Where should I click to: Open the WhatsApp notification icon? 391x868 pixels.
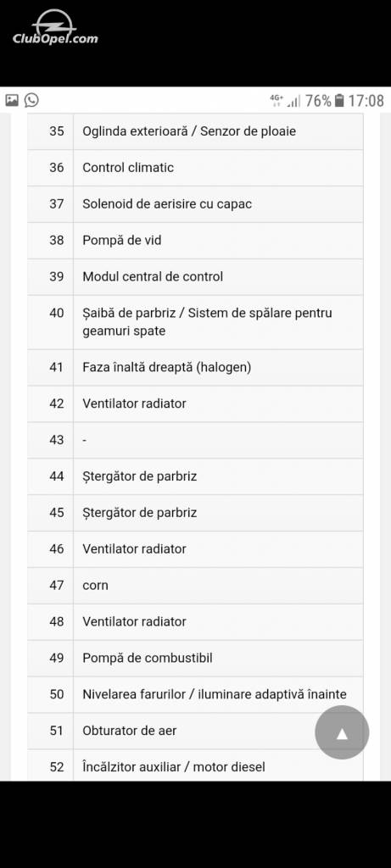click(31, 100)
